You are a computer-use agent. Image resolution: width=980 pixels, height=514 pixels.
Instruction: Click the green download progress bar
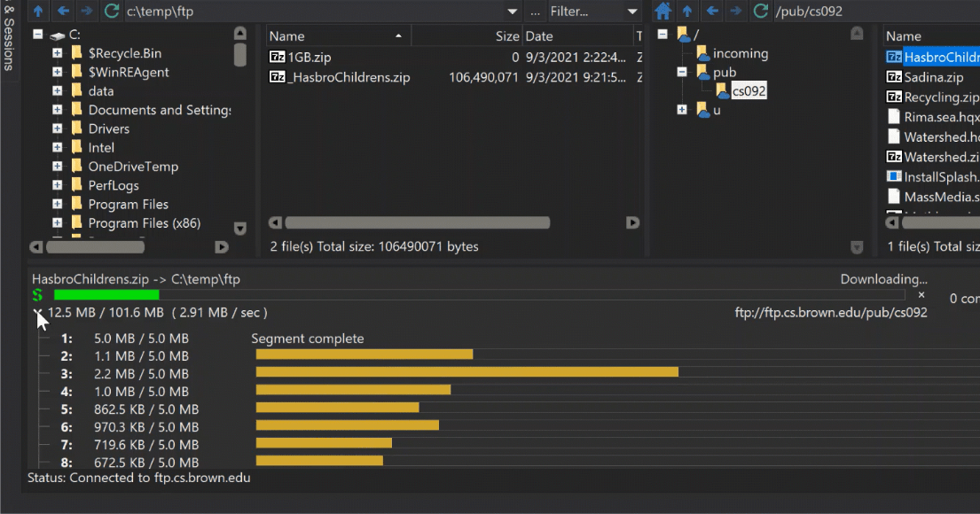(x=106, y=295)
